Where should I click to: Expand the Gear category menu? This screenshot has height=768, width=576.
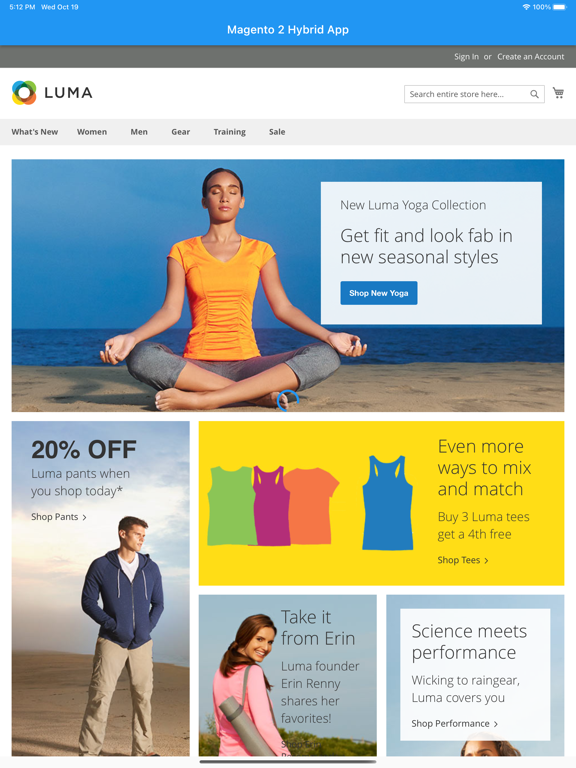coord(181,132)
